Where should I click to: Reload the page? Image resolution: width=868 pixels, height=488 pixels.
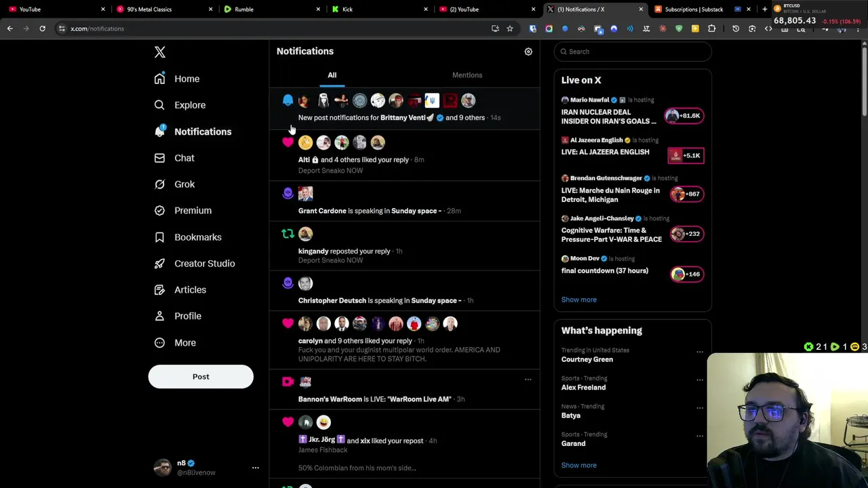click(42, 28)
